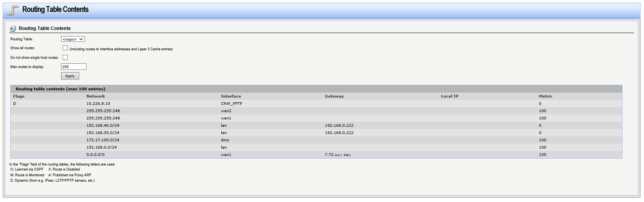Click the Network column header
This screenshot has height=202, width=644.
(x=96, y=96)
